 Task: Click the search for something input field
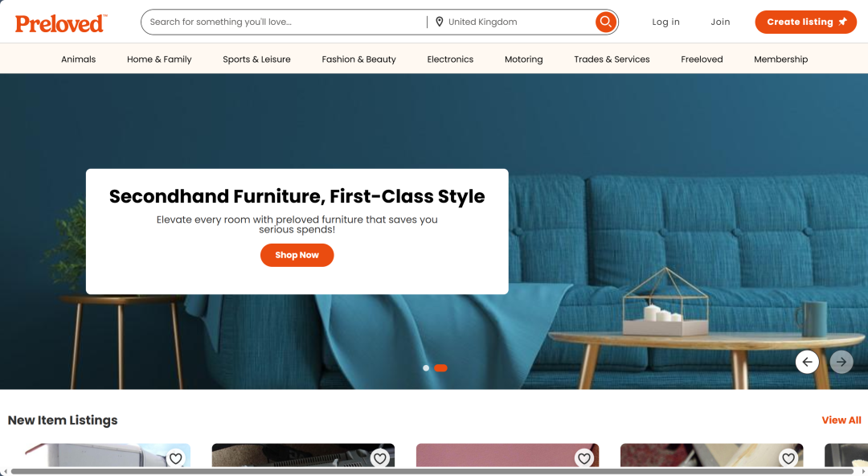coord(282,23)
